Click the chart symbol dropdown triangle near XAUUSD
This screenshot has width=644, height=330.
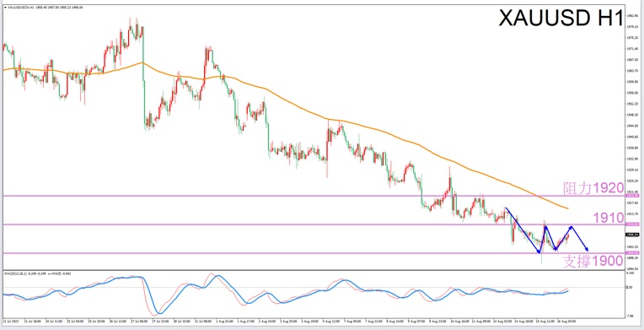tap(5, 7)
